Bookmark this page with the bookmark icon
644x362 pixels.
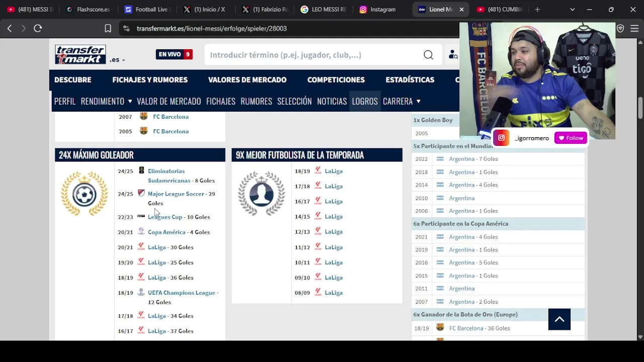pos(108,29)
